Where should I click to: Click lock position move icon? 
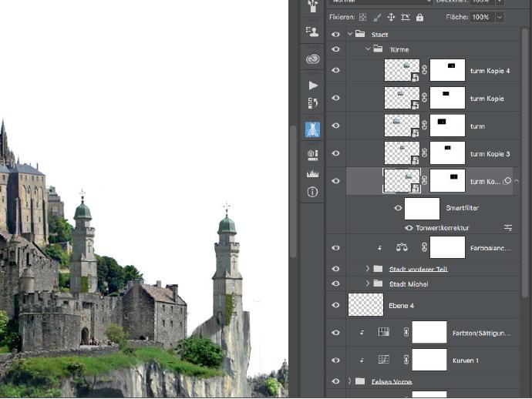pyautogui.click(x=391, y=17)
